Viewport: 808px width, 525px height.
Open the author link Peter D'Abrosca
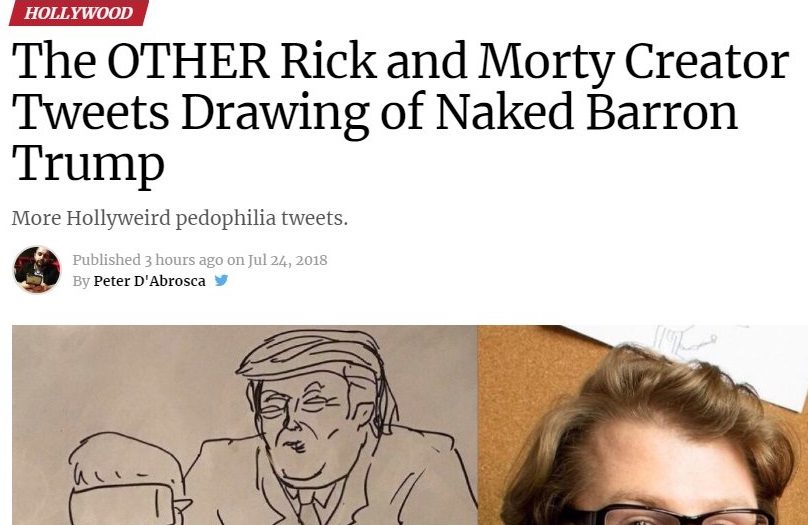pyautogui.click(x=149, y=281)
